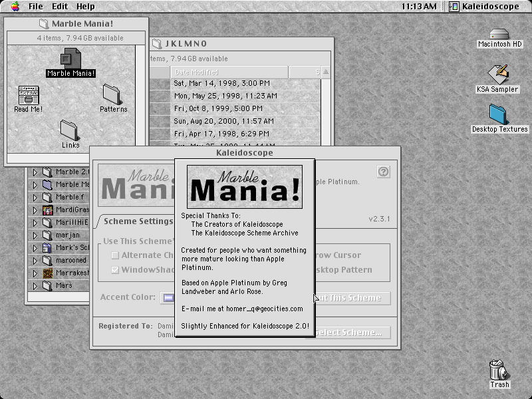Viewport: 532px width, 399px height.
Task: Open the Accent Color popup
Action: point(168,297)
